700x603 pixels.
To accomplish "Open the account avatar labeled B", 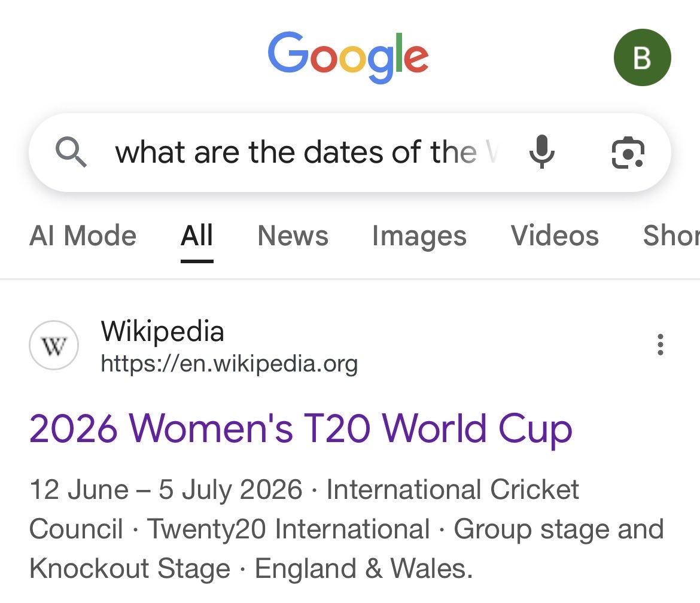I will pyautogui.click(x=642, y=58).
